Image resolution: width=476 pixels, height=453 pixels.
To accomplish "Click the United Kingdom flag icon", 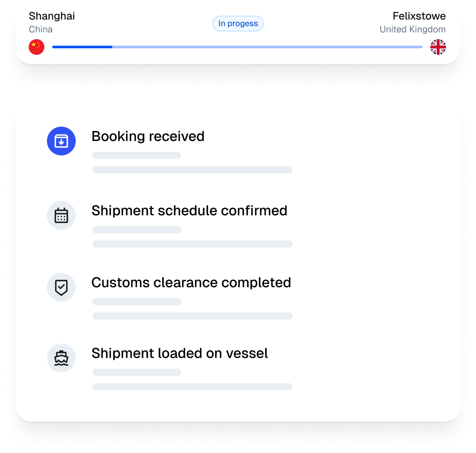I will click(438, 47).
